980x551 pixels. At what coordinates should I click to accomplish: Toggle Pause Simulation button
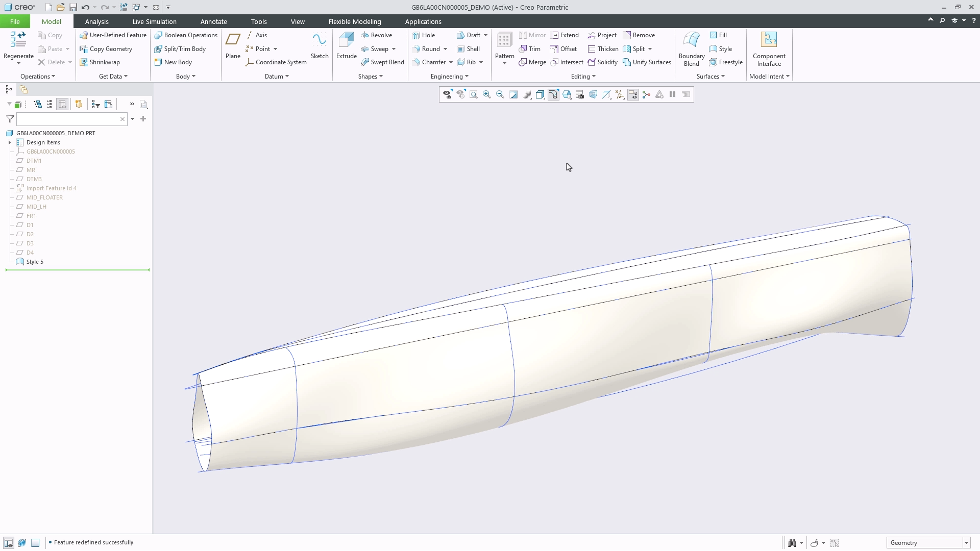coord(673,94)
